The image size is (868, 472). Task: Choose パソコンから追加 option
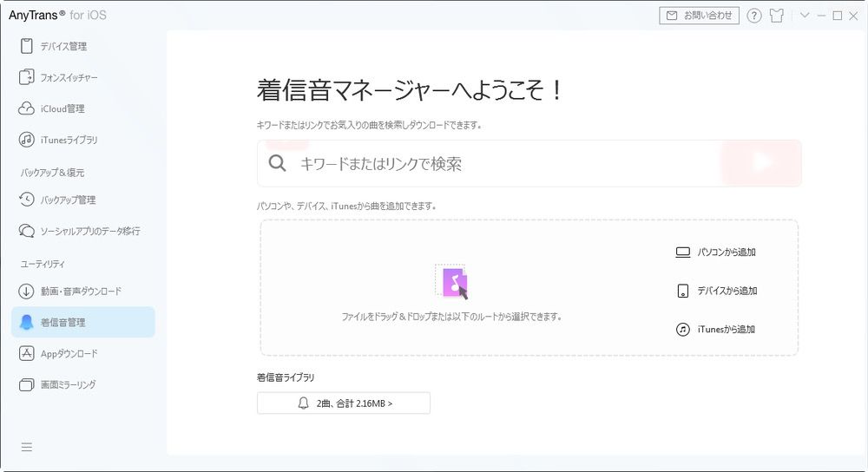pos(716,252)
